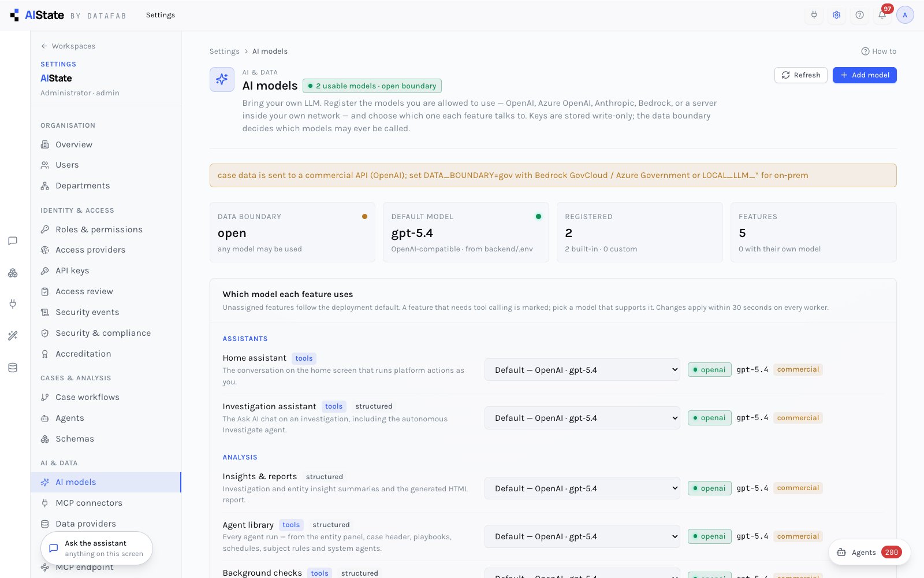924x578 pixels.
Task: Open the user avatar labeled A
Action: 905,15
